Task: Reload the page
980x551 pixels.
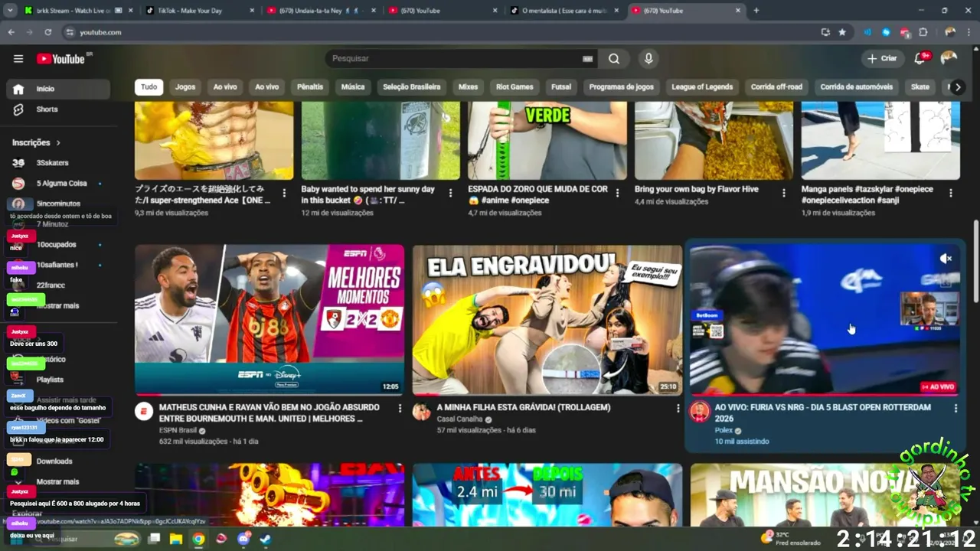Action: (x=47, y=32)
